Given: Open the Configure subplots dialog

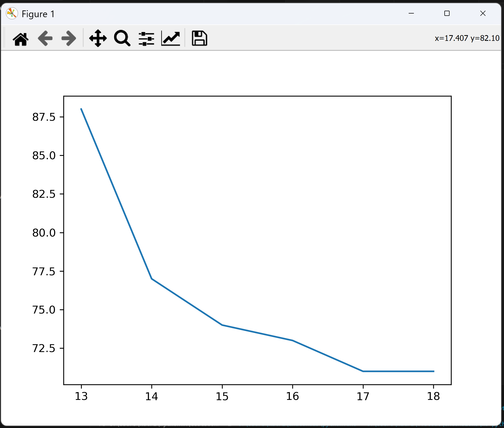Looking at the screenshot, I should (x=146, y=39).
